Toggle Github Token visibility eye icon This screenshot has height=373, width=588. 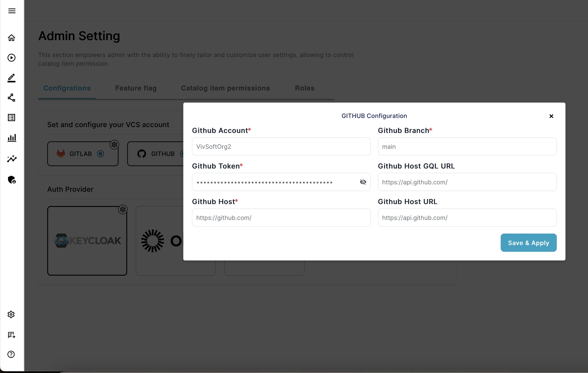click(x=363, y=182)
